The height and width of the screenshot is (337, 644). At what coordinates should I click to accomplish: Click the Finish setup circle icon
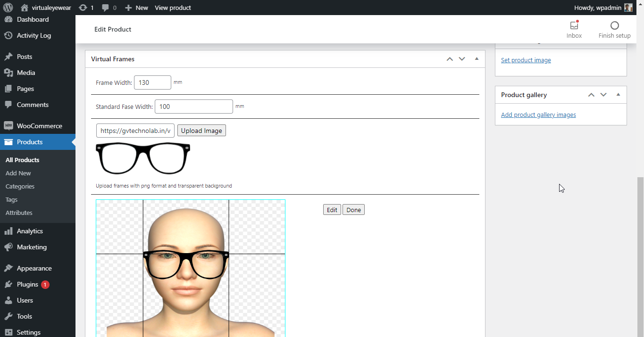(614, 25)
